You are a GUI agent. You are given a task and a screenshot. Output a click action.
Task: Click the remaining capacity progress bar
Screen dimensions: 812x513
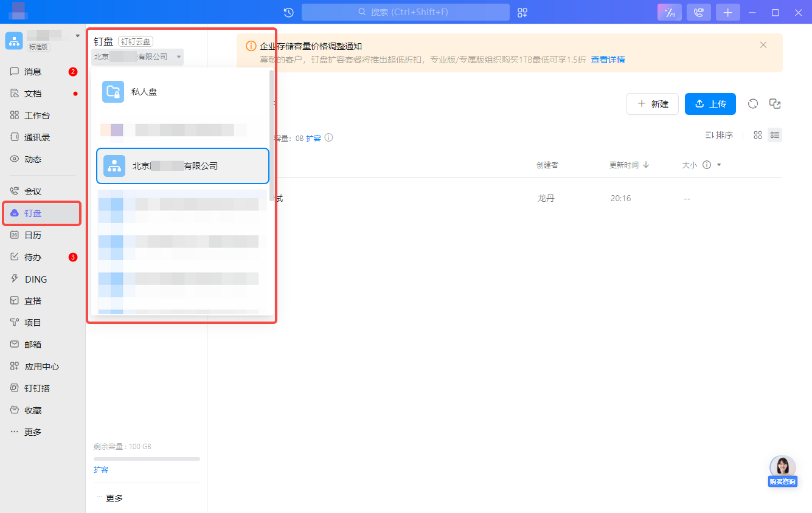pyautogui.click(x=147, y=459)
